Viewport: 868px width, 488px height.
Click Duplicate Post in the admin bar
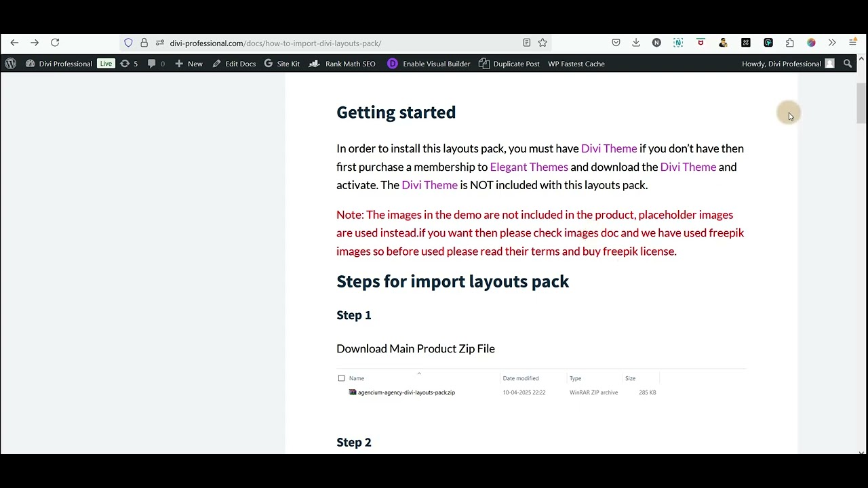pyautogui.click(x=509, y=64)
